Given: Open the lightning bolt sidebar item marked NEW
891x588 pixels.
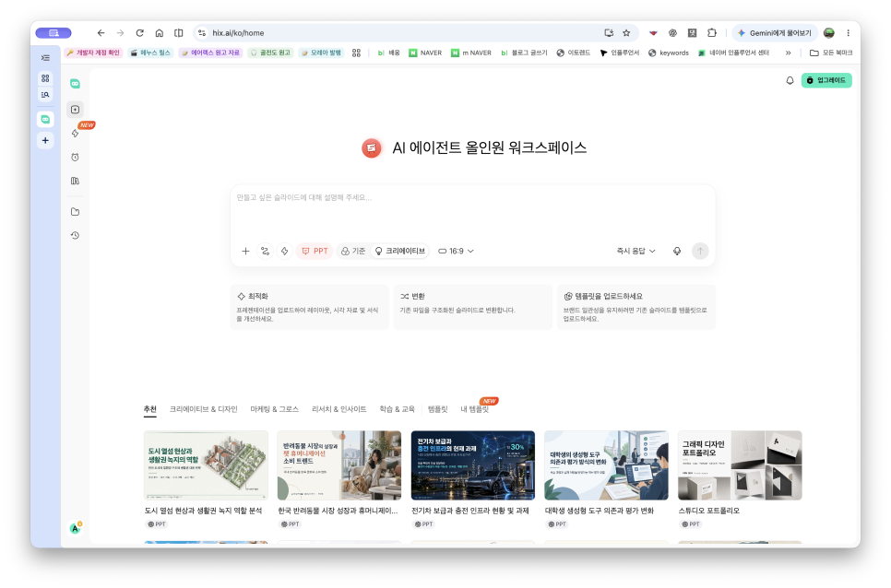Looking at the screenshot, I should [75, 134].
